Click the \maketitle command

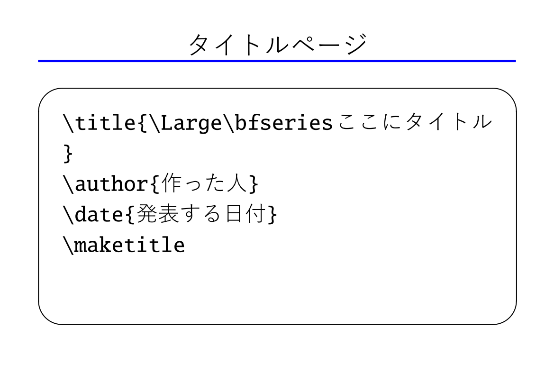click(x=124, y=245)
